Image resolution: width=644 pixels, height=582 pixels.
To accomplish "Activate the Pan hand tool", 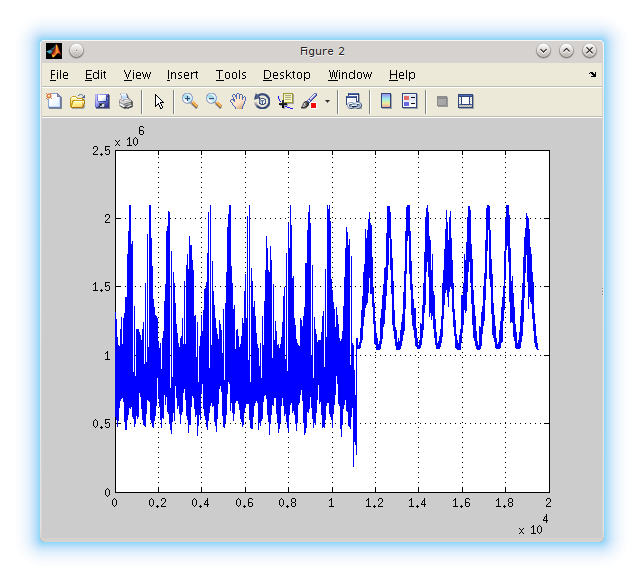I will point(238,101).
